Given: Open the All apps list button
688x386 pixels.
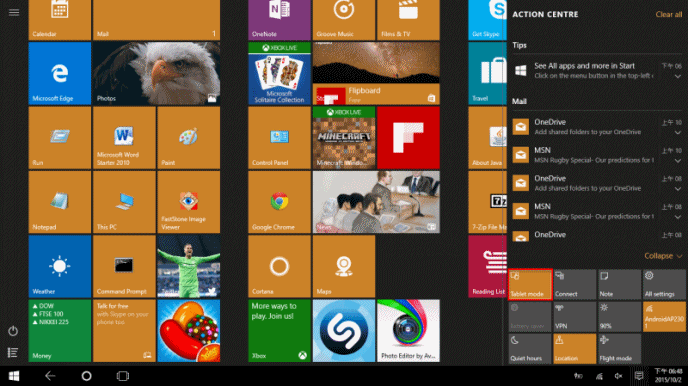Looking at the screenshot, I should pos(13,352).
